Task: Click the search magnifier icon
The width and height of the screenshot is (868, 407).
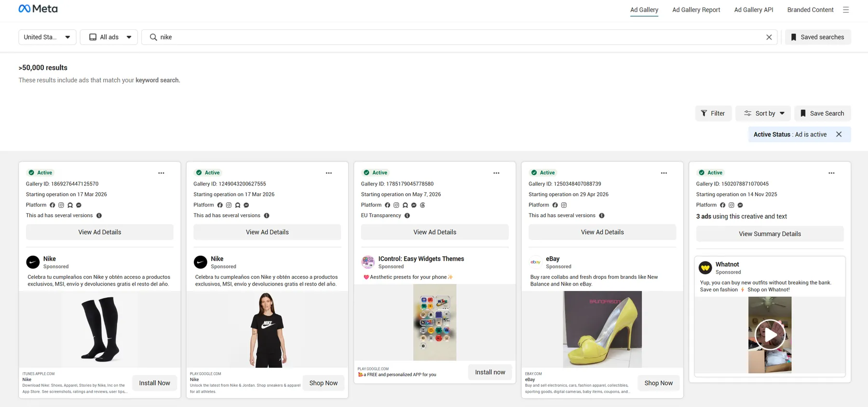Action: pyautogui.click(x=153, y=37)
